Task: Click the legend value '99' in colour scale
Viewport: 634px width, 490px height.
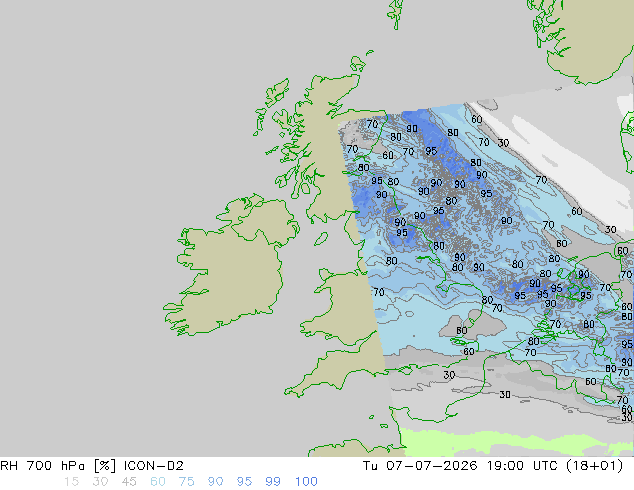Action: tap(273, 482)
